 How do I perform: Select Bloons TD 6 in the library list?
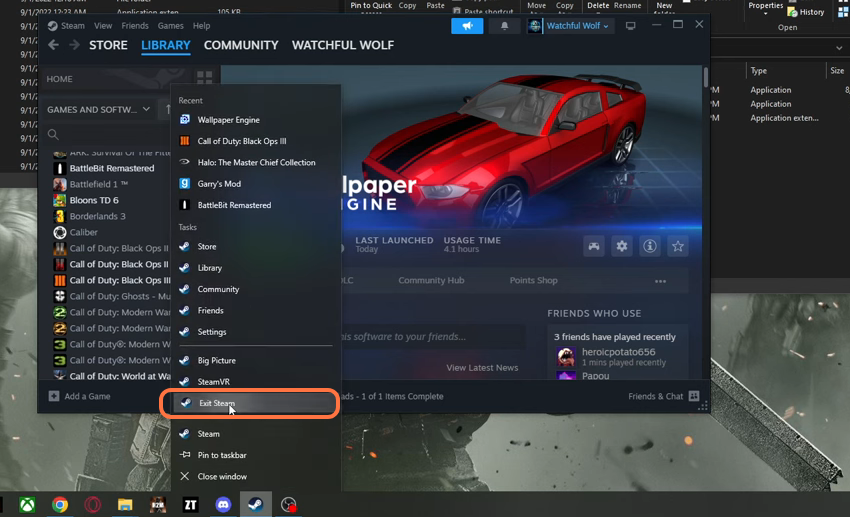[93, 200]
